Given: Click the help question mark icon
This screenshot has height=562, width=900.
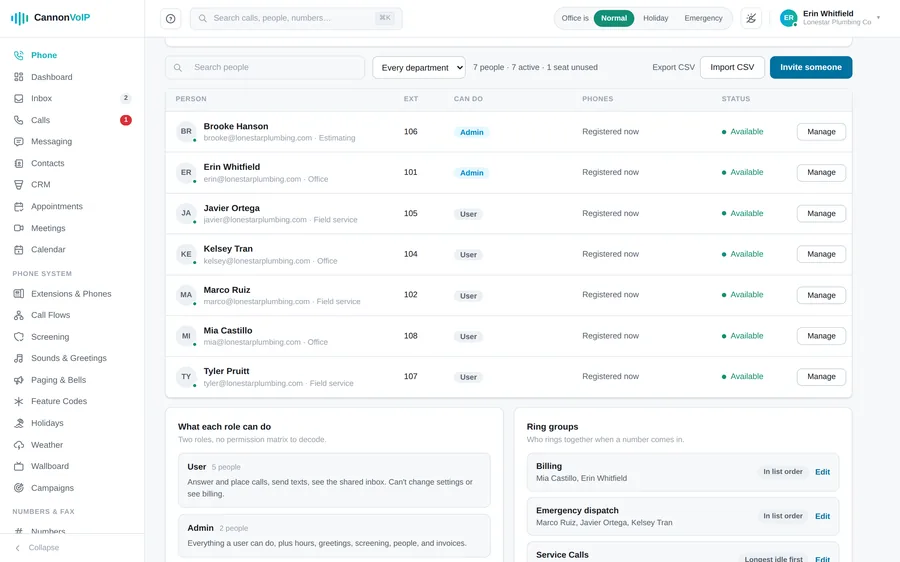Looking at the screenshot, I should click(x=170, y=18).
